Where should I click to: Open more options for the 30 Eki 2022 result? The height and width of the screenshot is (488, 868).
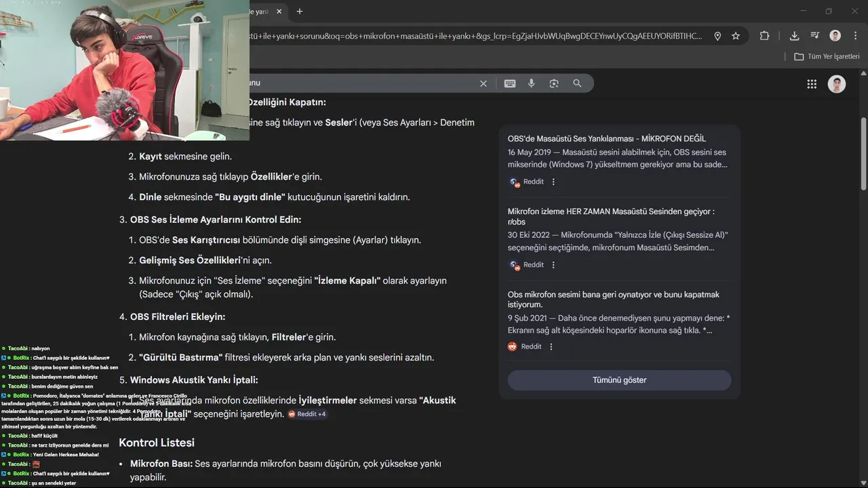pyautogui.click(x=553, y=265)
